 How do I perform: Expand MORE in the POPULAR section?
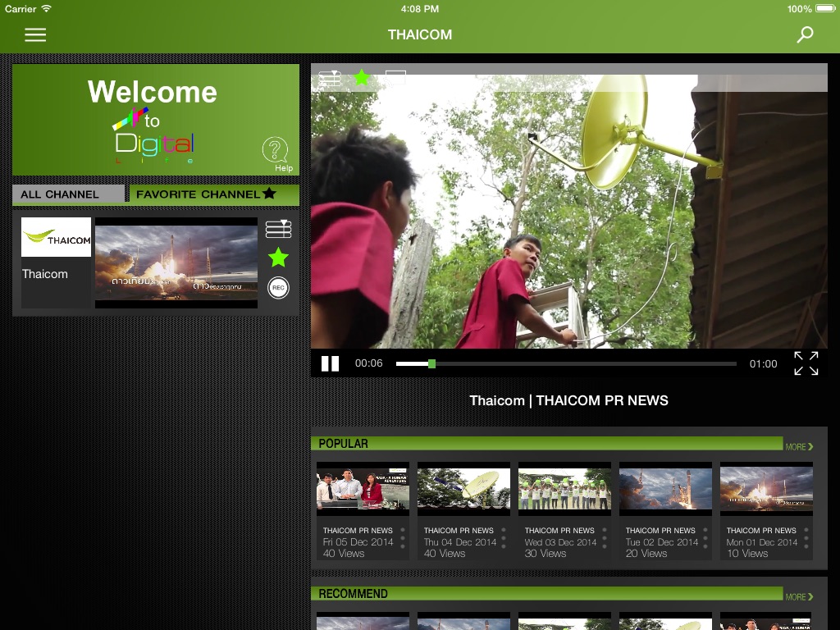pyautogui.click(x=799, y=447)
